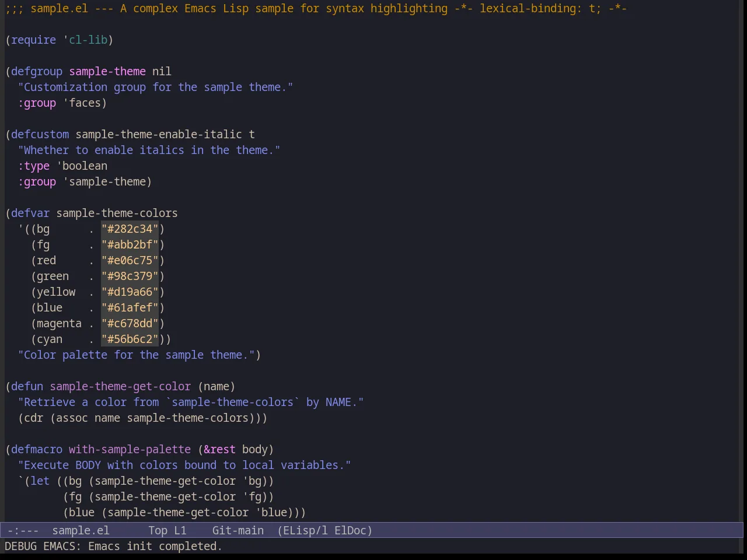747x560 pixels.
Task: Click "sample-theme-get-color" function name in defun
Action: pos(120,386)
